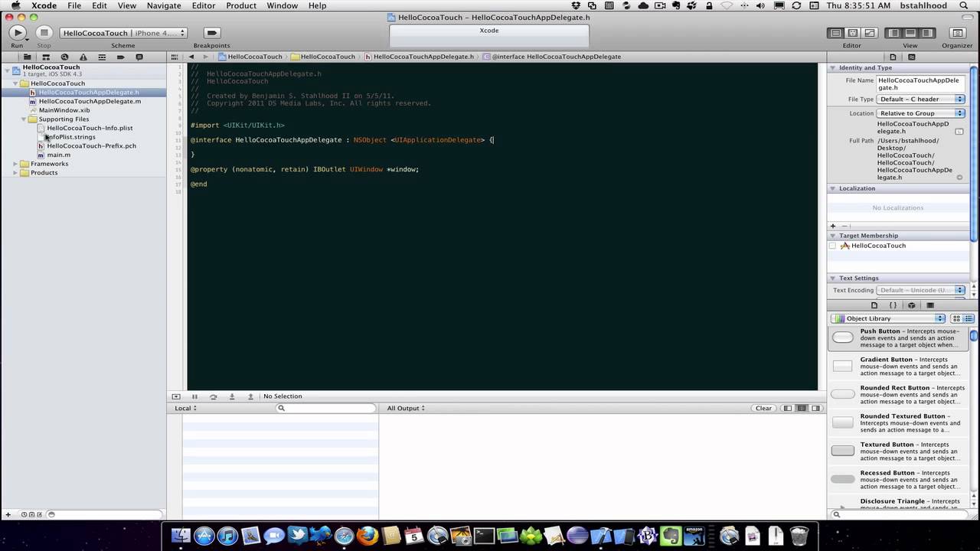
Task: Show the Quick Help inspector tab
Action: tap(911, 57)
